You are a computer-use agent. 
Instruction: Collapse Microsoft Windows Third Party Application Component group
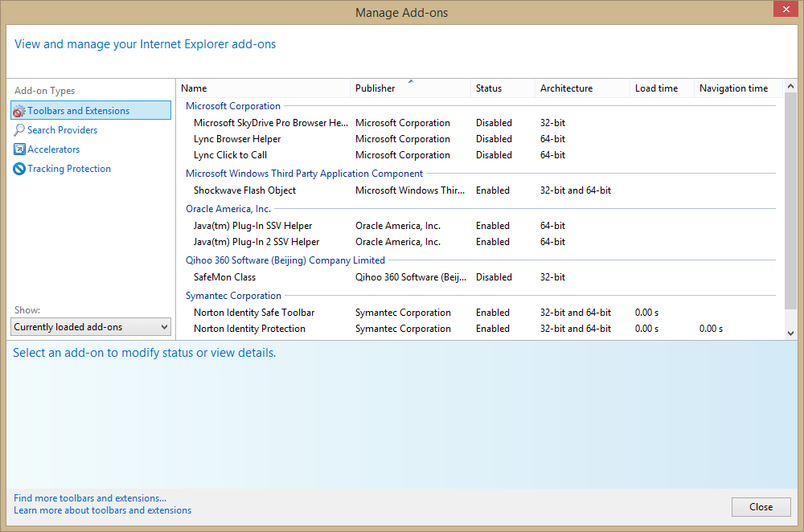tap(304, 174)
